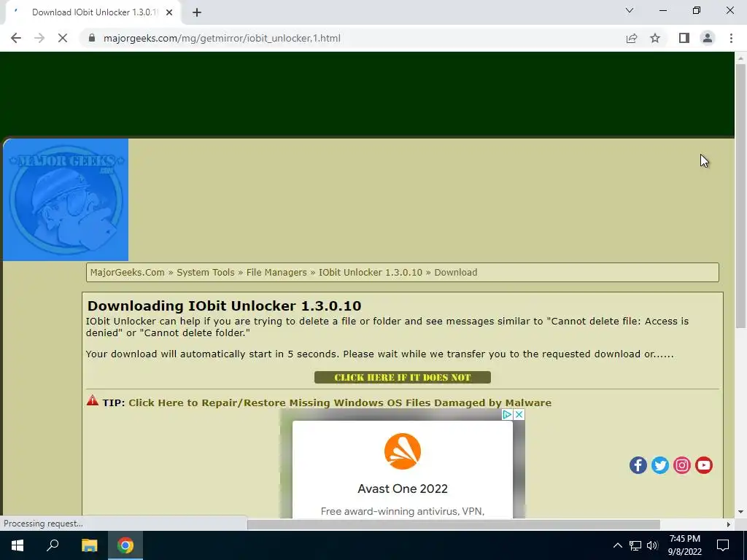Viewport: 747px width, 560px height.
Task: Open the MajorGeeks YouTube channel
Action: (704, 465)
